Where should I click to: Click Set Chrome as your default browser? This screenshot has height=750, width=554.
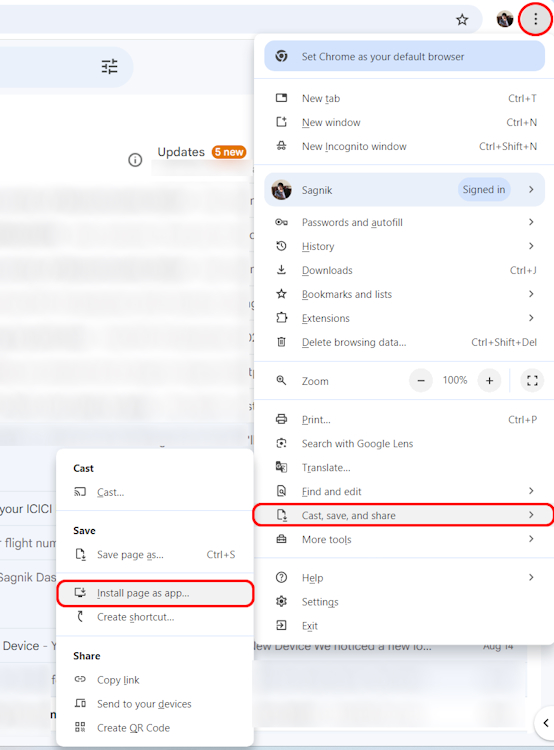click(x=404, y=56)
